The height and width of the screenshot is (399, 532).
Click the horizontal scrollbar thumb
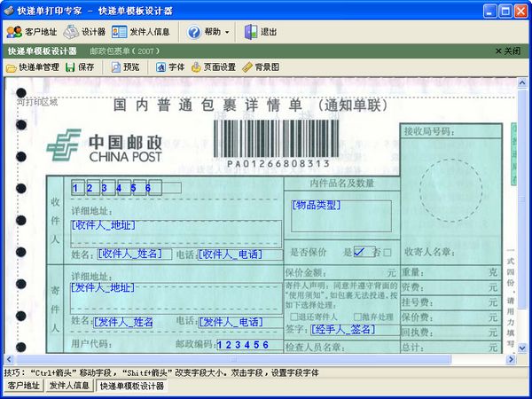233,359
